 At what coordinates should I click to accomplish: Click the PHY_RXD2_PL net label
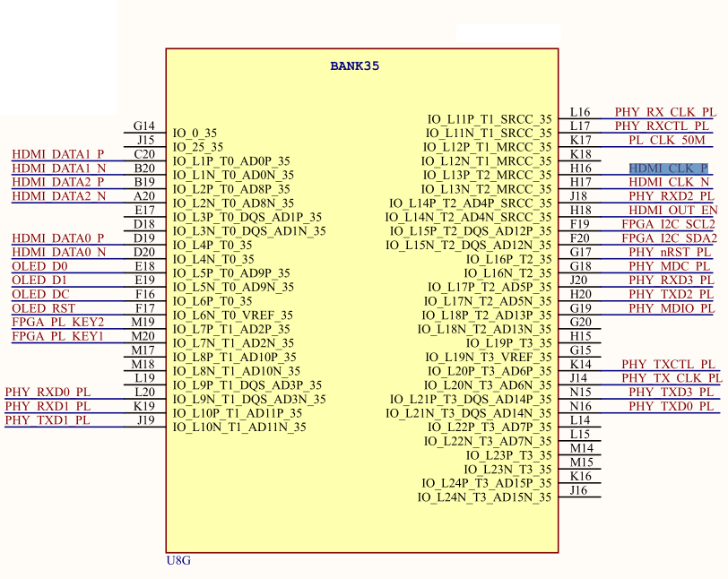pos(672,196)
